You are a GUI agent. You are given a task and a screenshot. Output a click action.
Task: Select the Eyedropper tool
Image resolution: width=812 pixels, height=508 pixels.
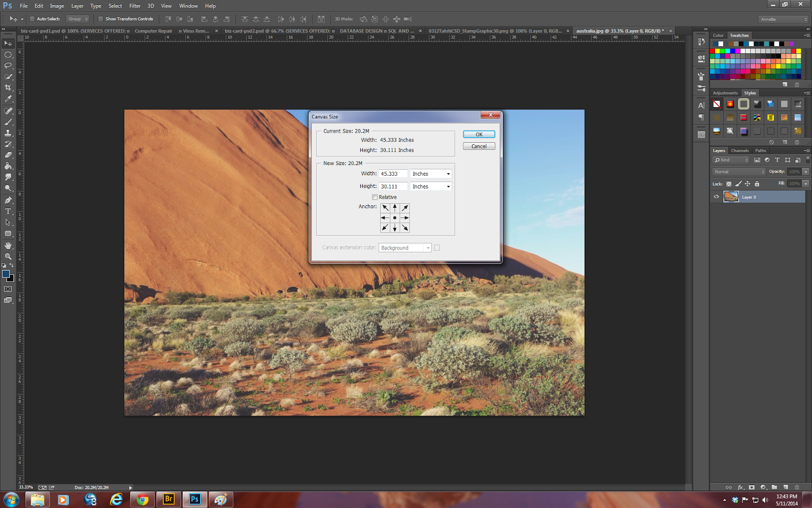[x=8, y=99]
